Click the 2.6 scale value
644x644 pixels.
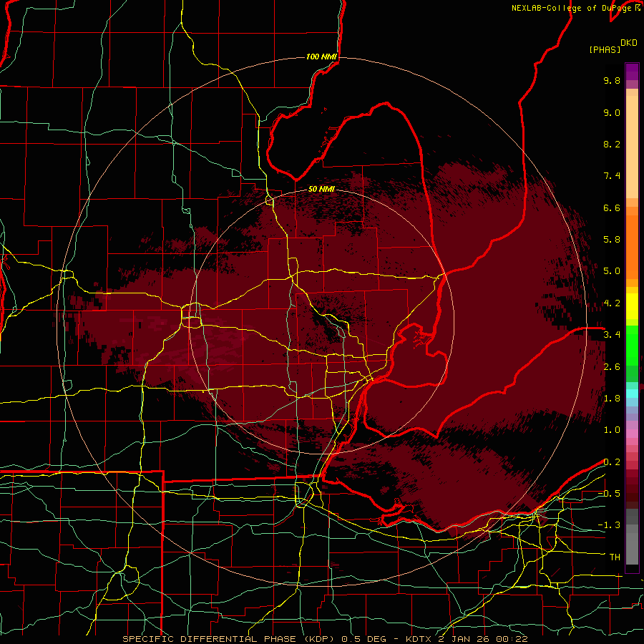612,367
